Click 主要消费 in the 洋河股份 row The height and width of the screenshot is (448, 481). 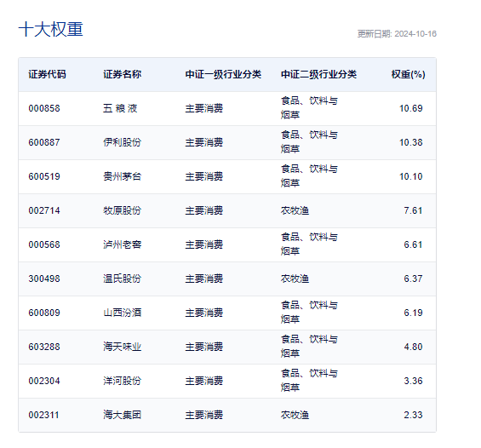pyautogui.click(x=204, y=381)
